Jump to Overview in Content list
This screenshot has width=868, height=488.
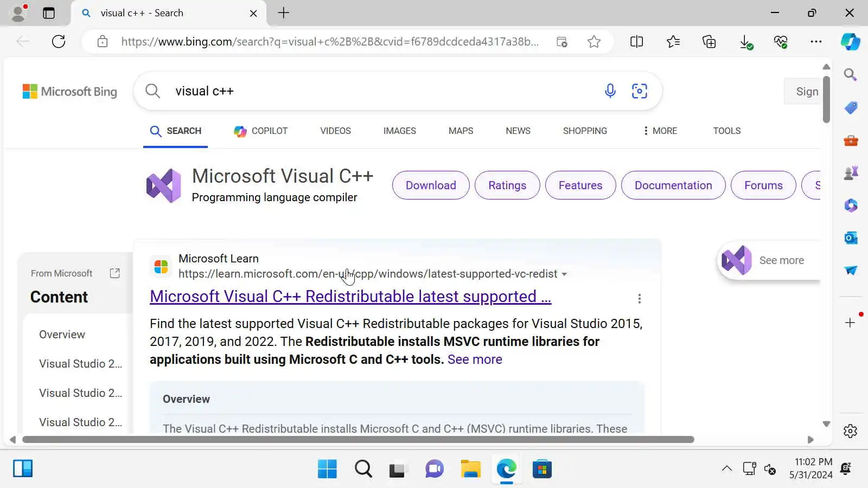(x=62, y=335)
